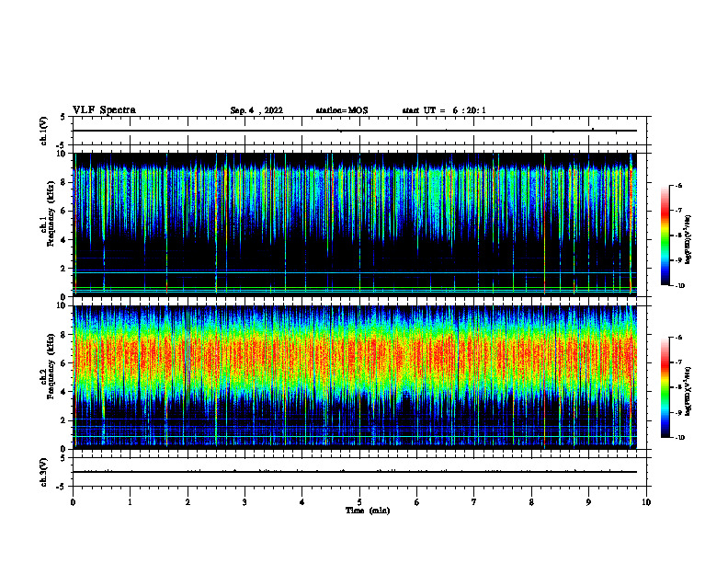Click the ch.1 voltage waveform trace

pos(355,131)
